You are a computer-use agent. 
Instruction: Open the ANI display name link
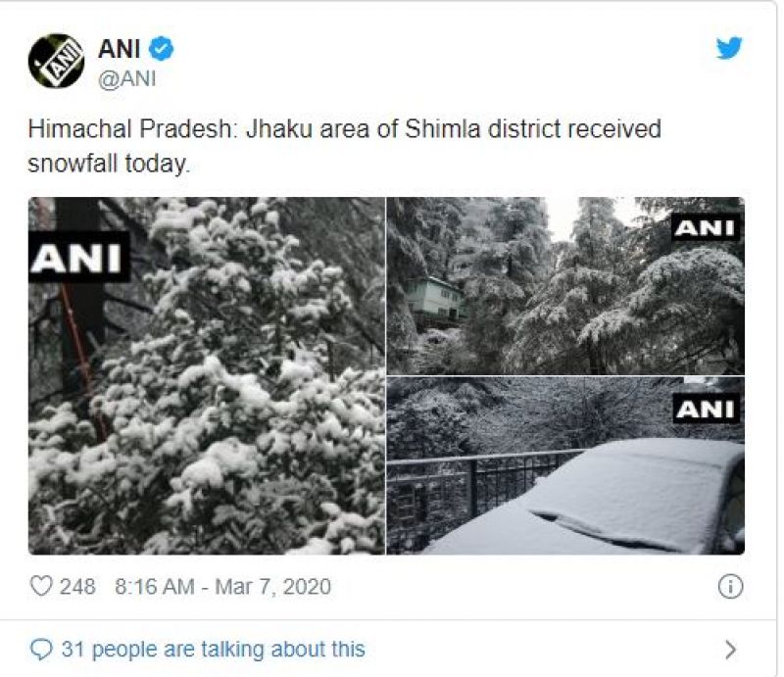point(121,49)
